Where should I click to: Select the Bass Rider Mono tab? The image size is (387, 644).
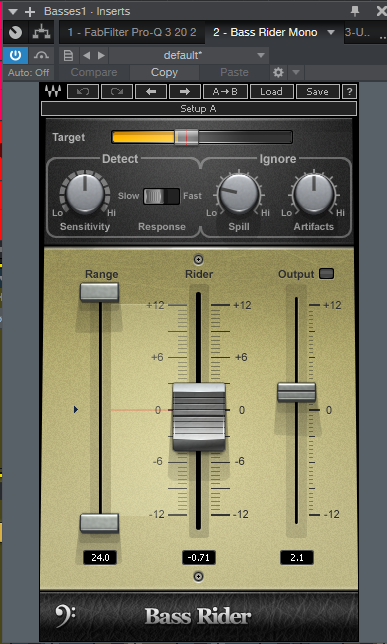265,32
